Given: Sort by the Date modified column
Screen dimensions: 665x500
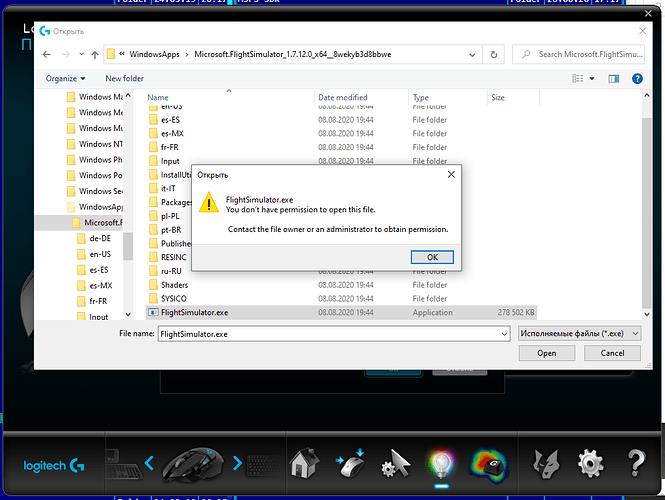Looking at the screenshot, I should [x=343, y=98].
